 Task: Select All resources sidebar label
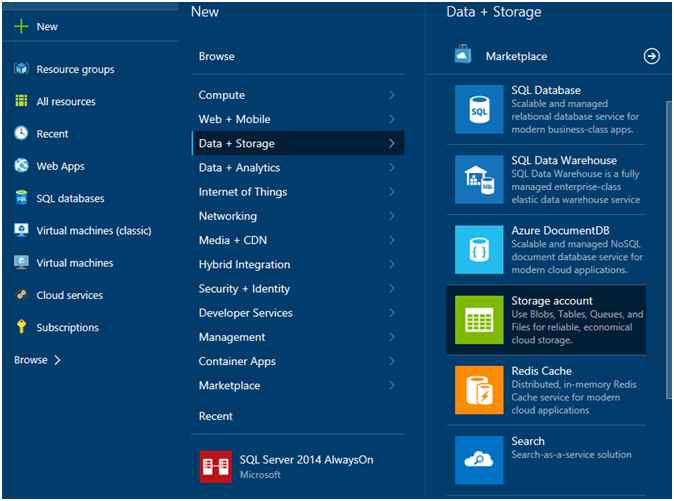pos(66,102)
